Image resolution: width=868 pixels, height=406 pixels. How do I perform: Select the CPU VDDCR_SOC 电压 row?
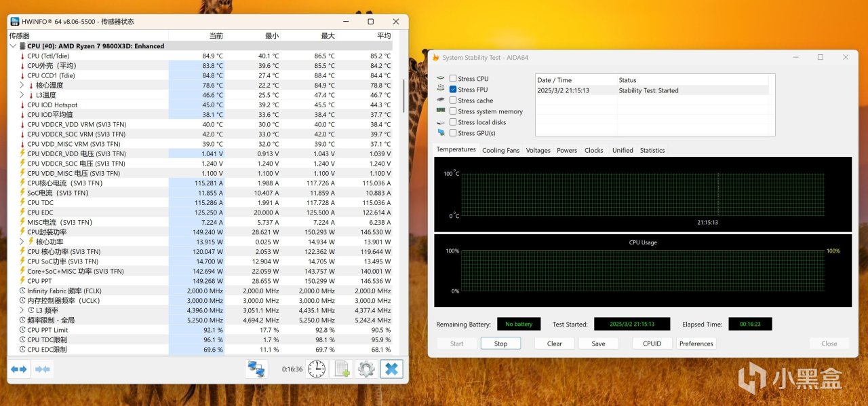point(201,164)
